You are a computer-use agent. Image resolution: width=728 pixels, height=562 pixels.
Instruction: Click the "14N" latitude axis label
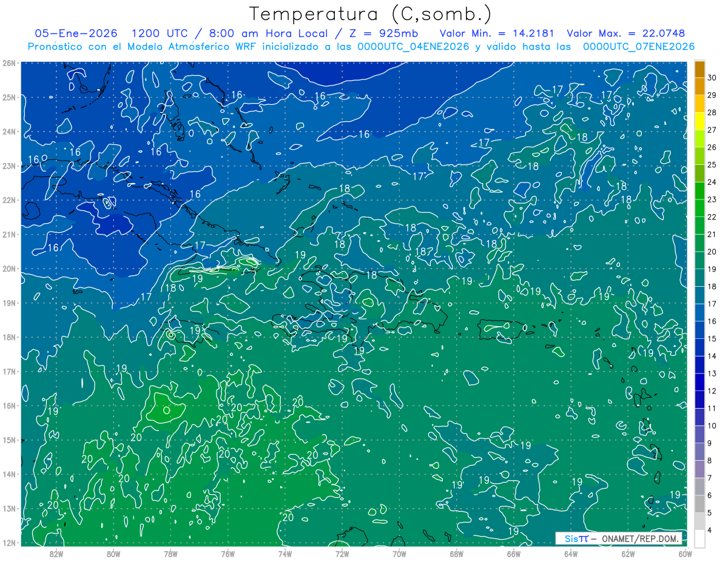pyautogui.click(x=8, y=474)
